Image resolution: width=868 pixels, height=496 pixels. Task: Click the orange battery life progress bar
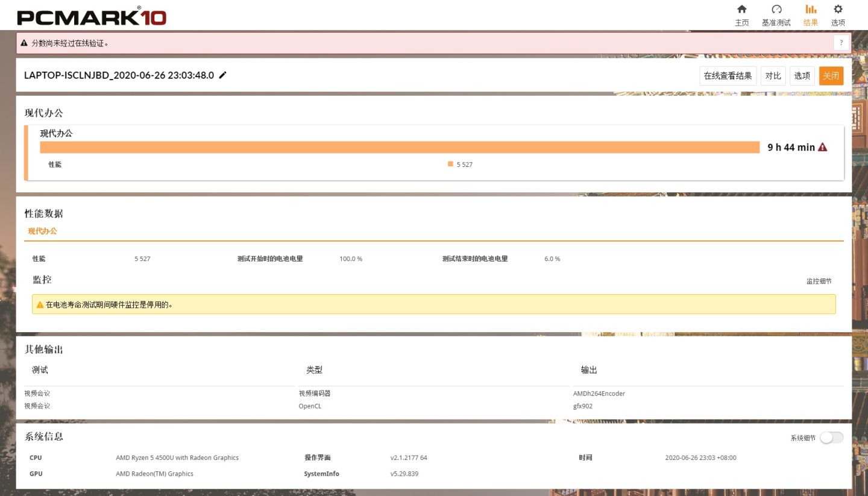coord(398,146)
